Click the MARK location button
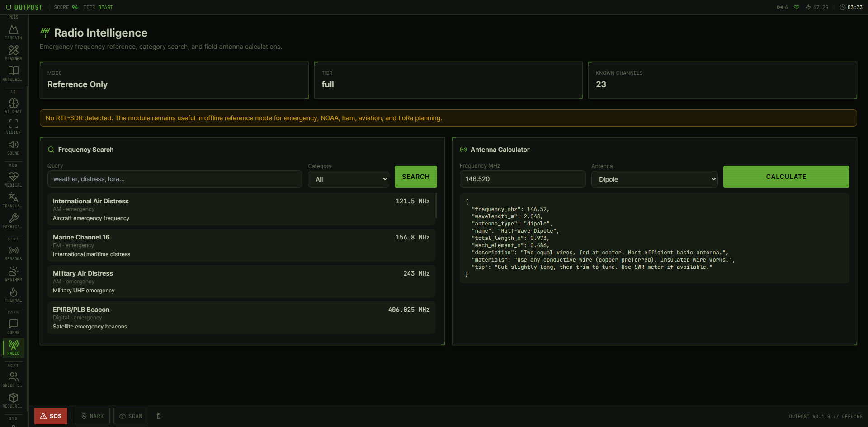 92,416
